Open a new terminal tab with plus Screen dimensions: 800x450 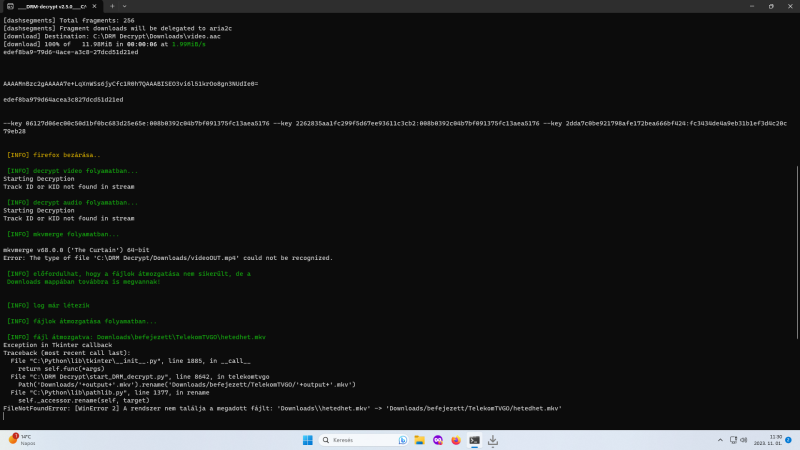pos(112,7)
